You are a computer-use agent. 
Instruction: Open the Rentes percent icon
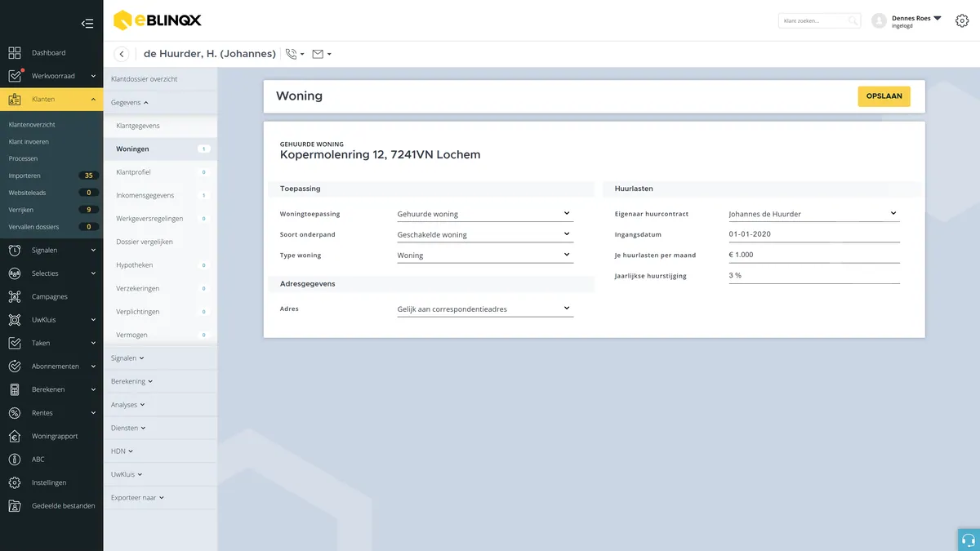click(x=15, y=413)
